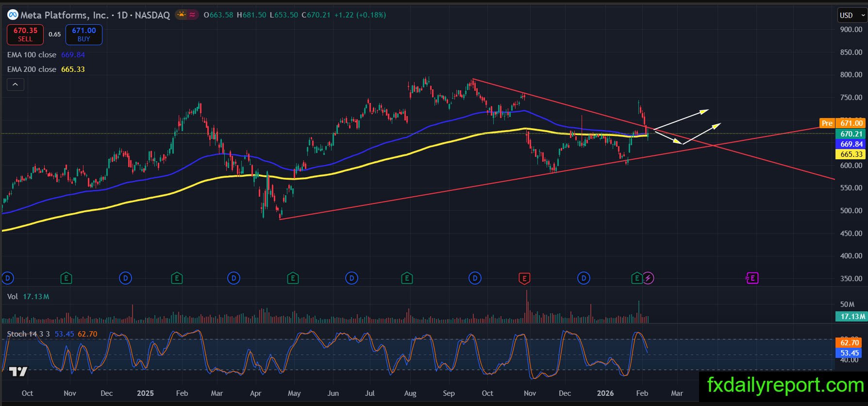Click the 900.00 price axis label
Image resolution: width=868 pixels, height=406 pixels.
pyautogui.click(x=851, y=30)
